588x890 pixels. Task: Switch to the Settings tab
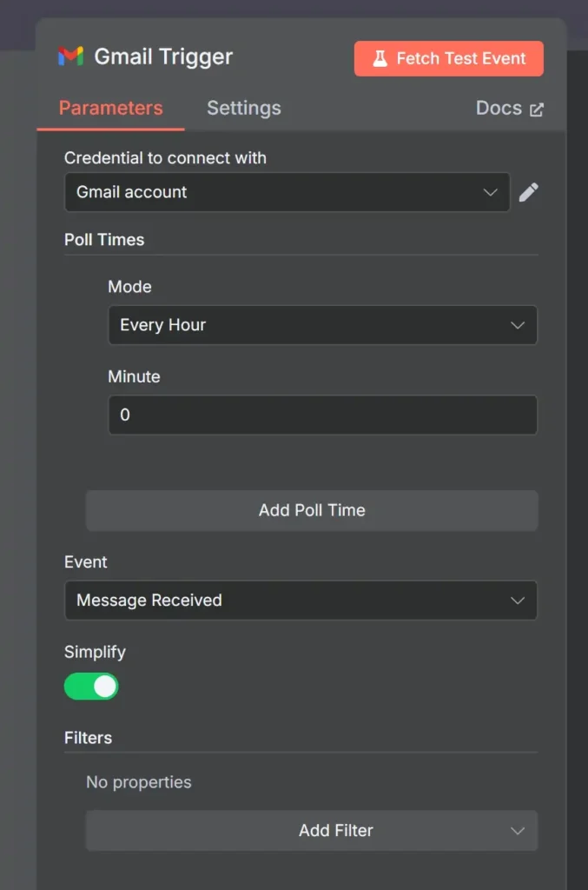pyautogui.click(x=243, y=109)
